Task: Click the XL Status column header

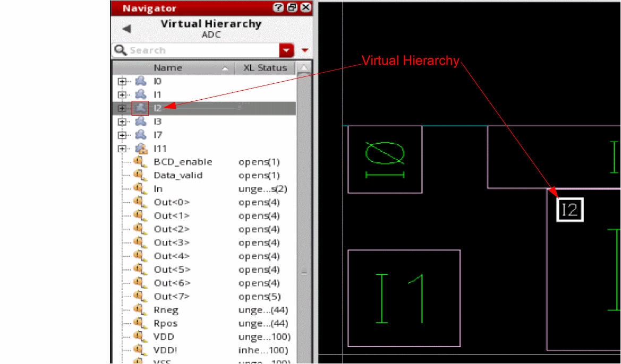Action: [265, 68]
